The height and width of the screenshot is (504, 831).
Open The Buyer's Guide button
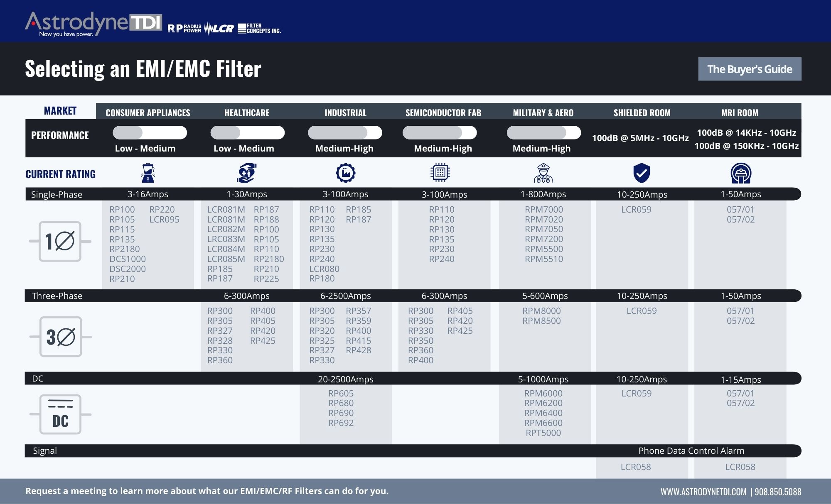pyautogui.click(x=750, y=69)
